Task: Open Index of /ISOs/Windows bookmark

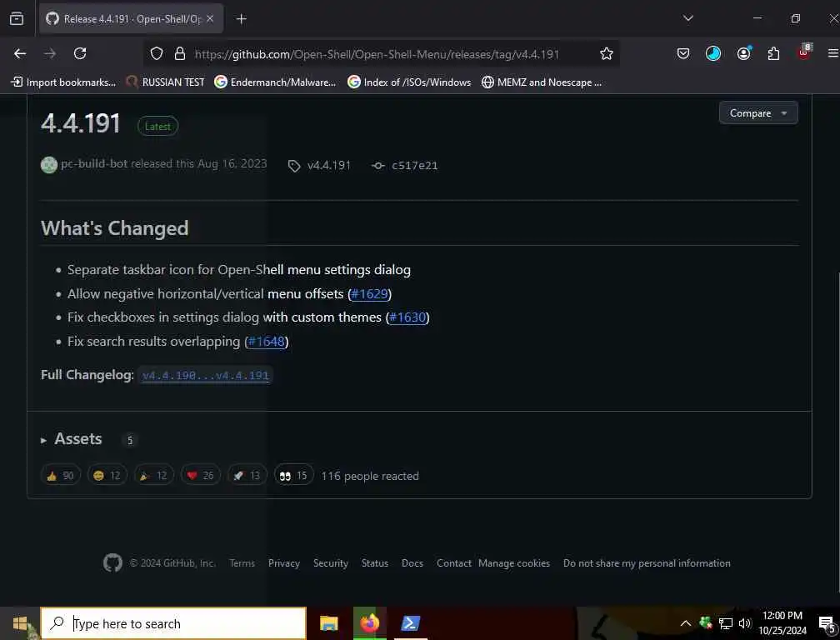Action: point(409,82)
